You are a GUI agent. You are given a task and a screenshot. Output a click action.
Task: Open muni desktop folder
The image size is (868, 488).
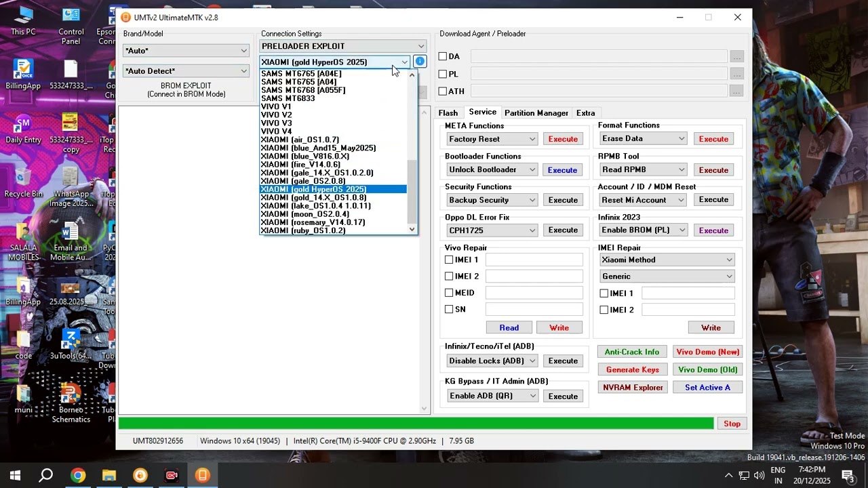click(x=23, y=399)
